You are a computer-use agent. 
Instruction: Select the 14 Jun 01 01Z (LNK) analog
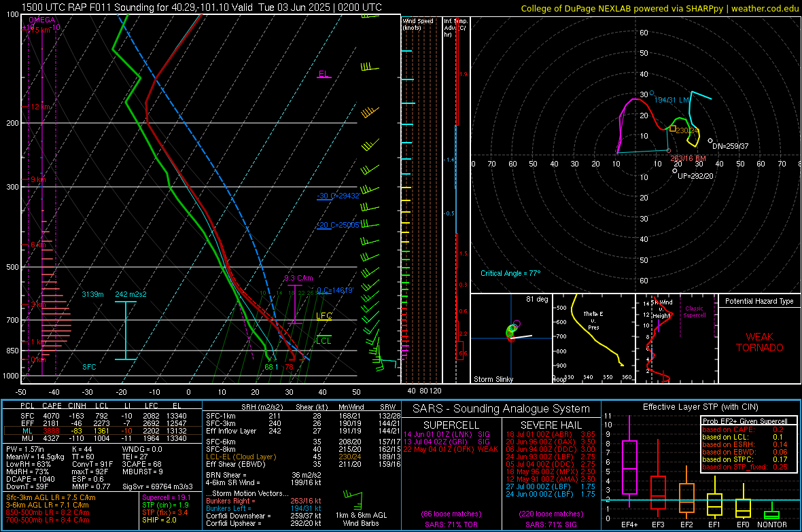pyautogui.click(x=447, y=434)
